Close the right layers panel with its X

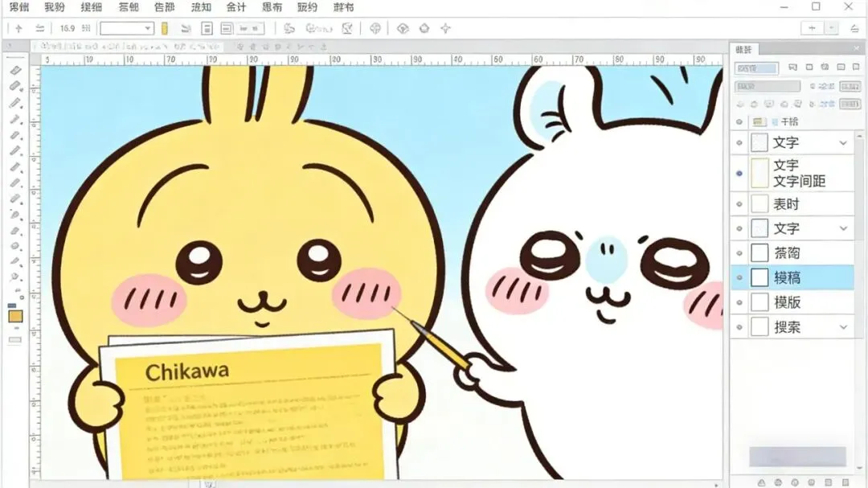(x=857, y=49)
